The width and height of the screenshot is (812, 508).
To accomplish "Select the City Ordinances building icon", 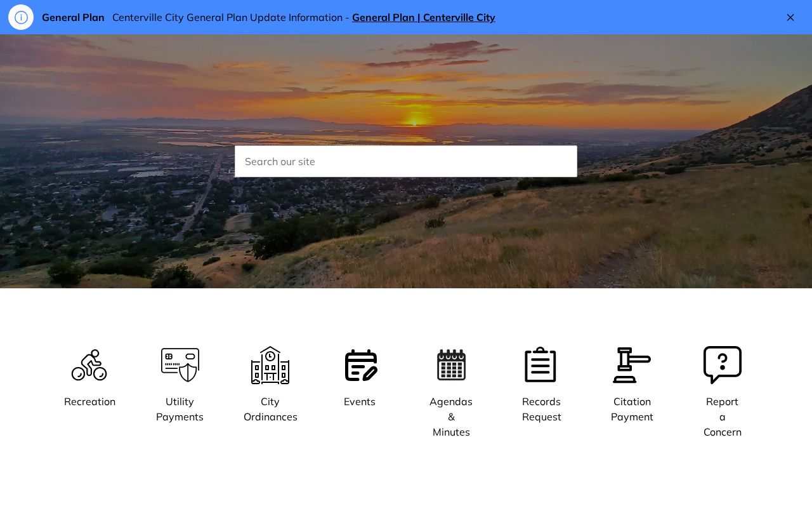I will 270,365.
